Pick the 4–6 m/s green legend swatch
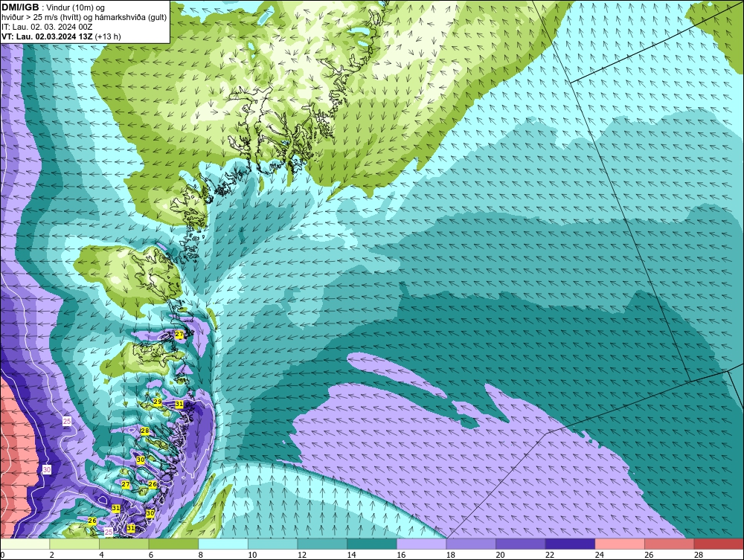744x560 pixels. coord(124,544)
